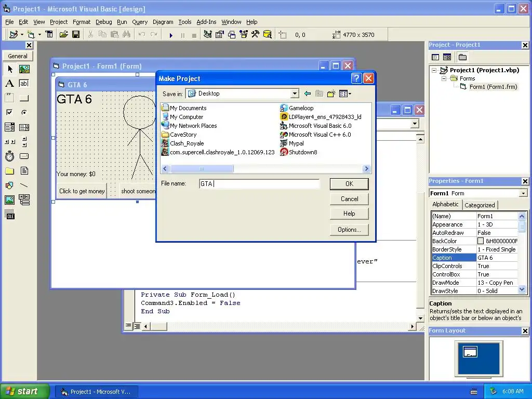Screen dimensions: 532x399
Task: Select the CommandButton control tool
Action: coord(24,98)
